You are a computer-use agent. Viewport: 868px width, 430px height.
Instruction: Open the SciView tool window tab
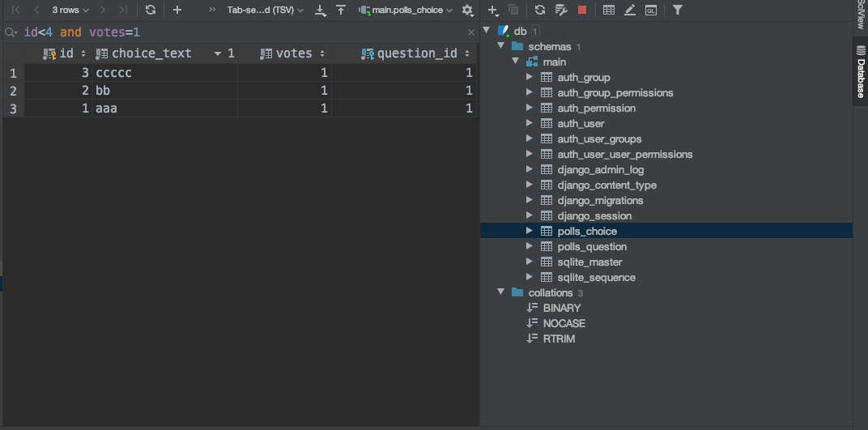860,15
